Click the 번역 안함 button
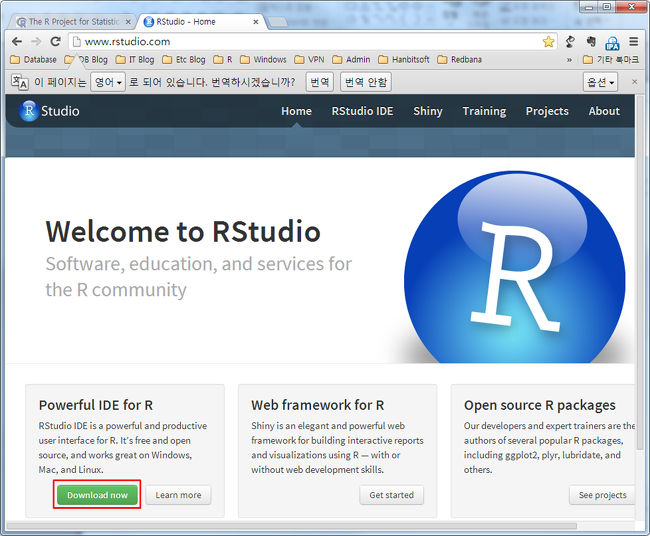The width and height of the screenshot is (650, 536). click(x=366, y=82)
